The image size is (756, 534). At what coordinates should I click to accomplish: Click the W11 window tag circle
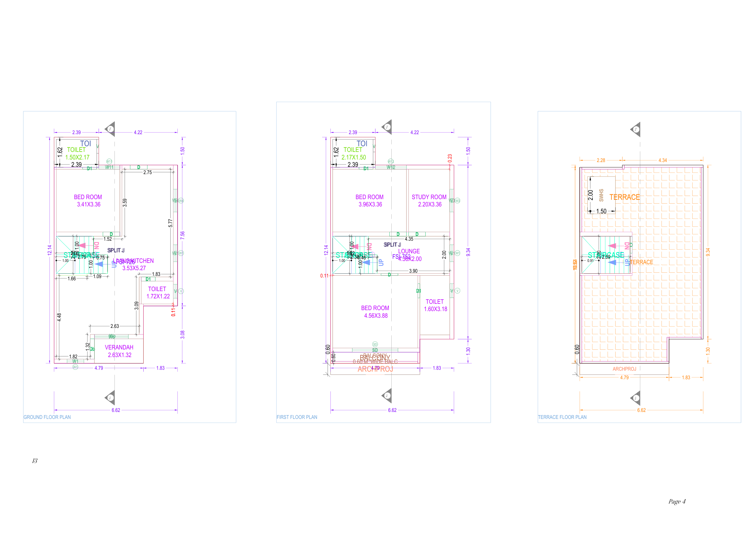click(x=109, y=161)
